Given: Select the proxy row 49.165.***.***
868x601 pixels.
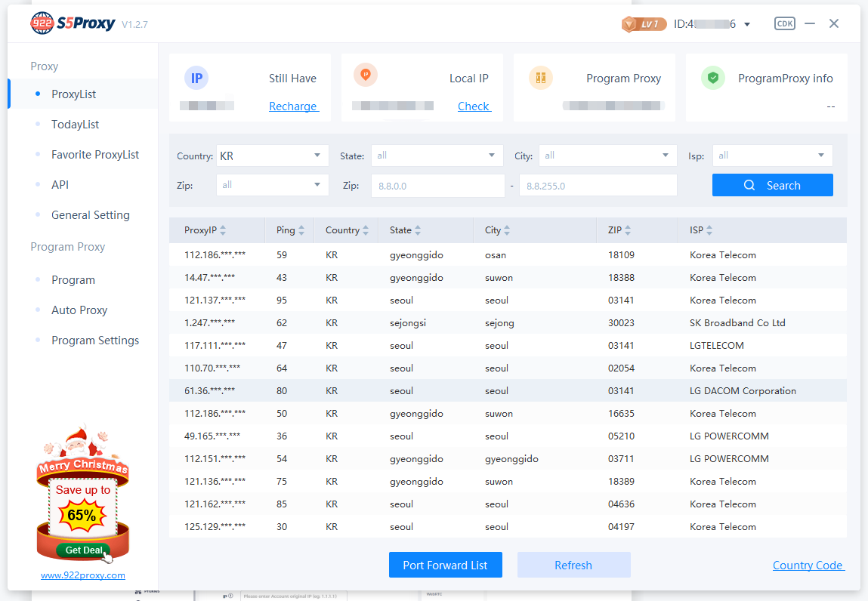Looking at the screenshot, I should tap(508, 436).
